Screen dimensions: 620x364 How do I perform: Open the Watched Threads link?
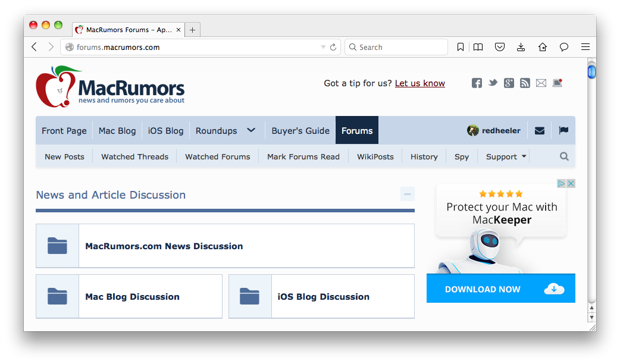click(135, 156)
